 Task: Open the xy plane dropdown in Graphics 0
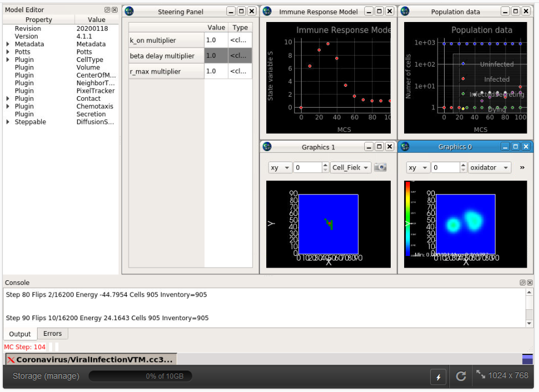(x=417, y=167)
